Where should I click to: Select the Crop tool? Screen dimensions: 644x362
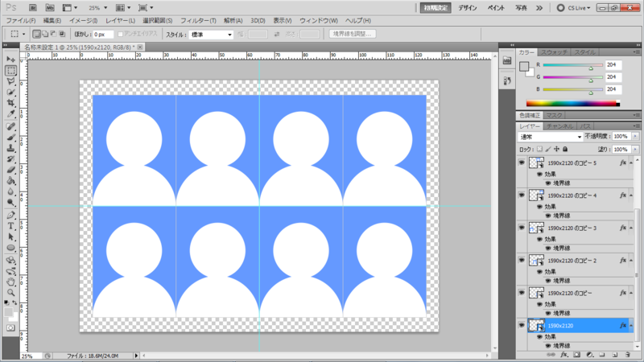point(11,103)
